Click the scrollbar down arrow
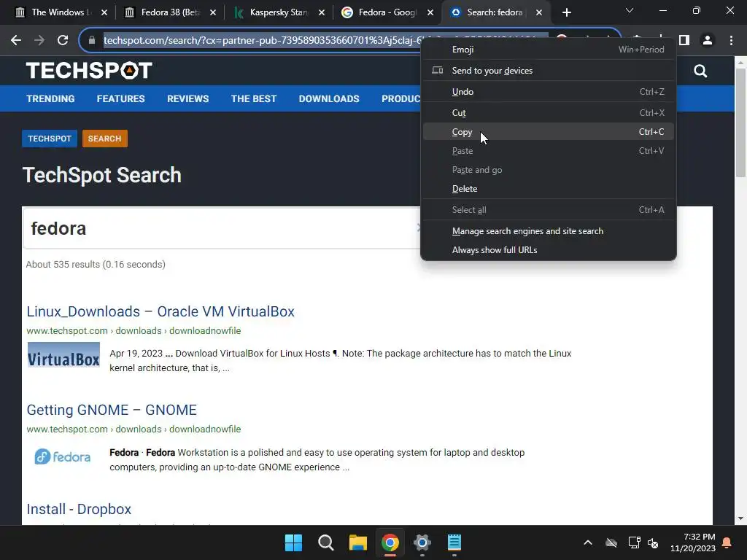The width and height of the screenshot is (747, 560). point(740,518)
